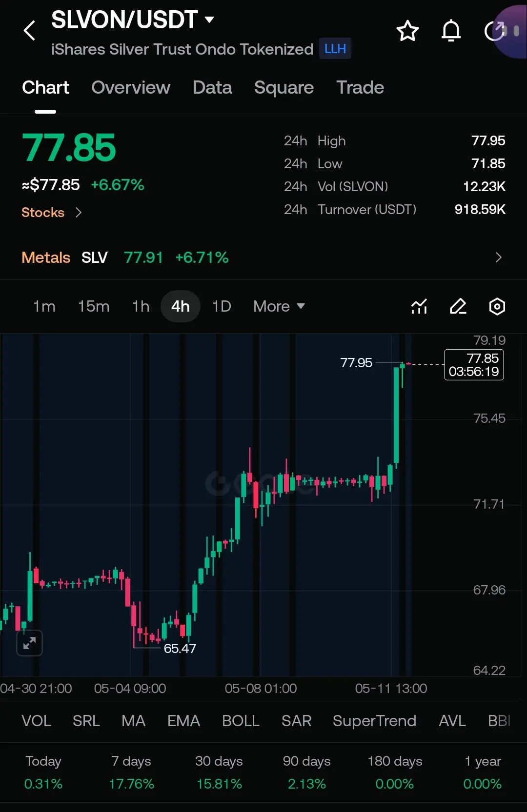The image size is (527, 812).
Task: Tap the SLV ticker label
Action: (x=94, y=257)
